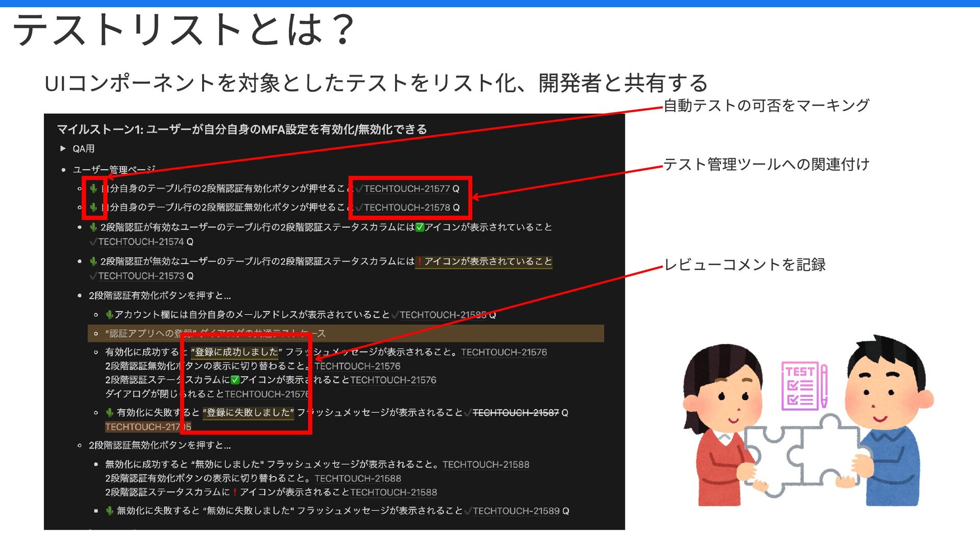Select 2段階認証有効化ボタンを押すと... list item
This screenshot has width=980, height=551.
point(159,295)
